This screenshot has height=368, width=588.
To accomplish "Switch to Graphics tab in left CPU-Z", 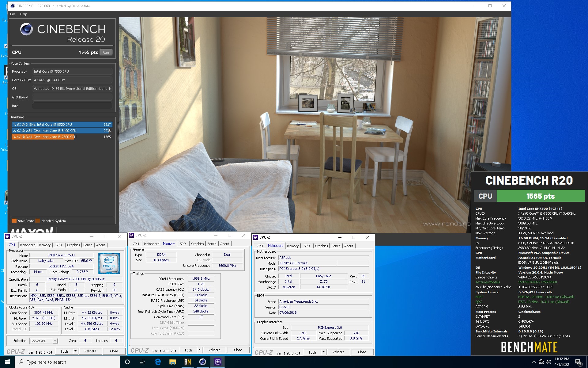I will [x=73, y=245].
